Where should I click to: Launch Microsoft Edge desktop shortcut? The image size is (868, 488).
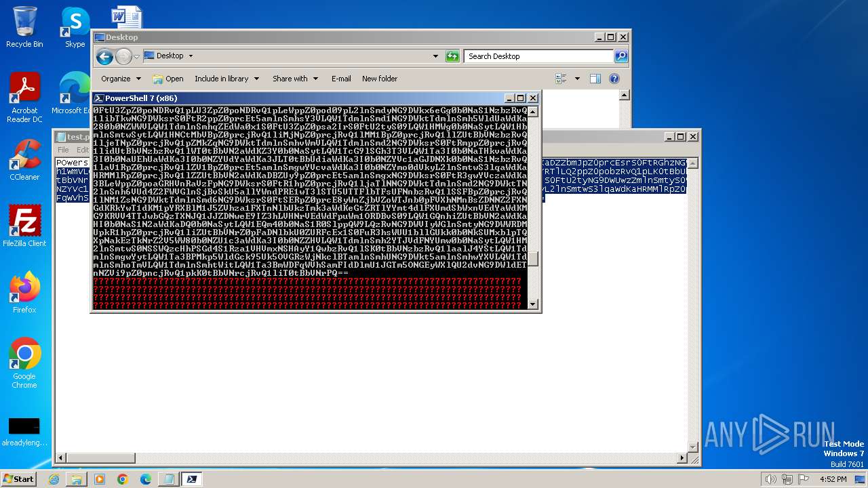[73, 94]
